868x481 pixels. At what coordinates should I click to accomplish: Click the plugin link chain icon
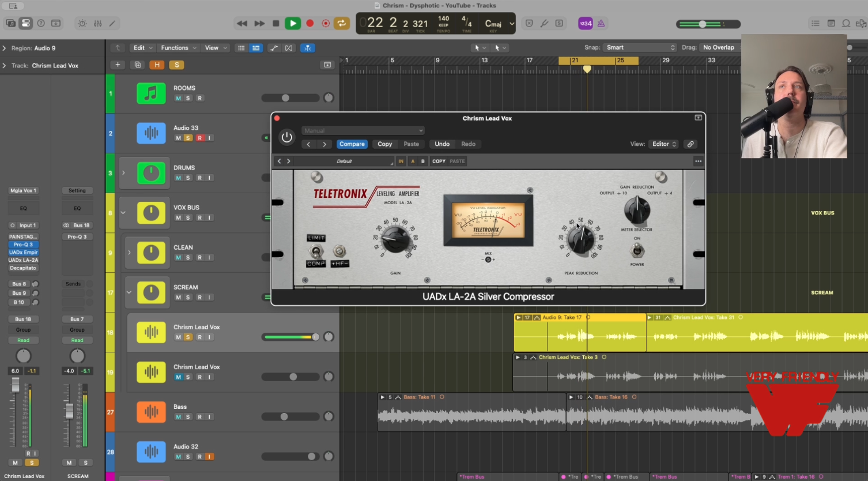coord(690,144)
